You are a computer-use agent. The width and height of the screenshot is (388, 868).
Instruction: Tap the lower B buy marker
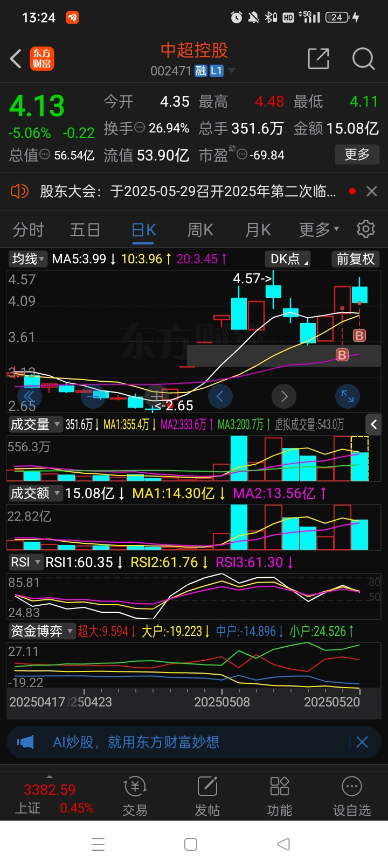(x=342, y=355)
